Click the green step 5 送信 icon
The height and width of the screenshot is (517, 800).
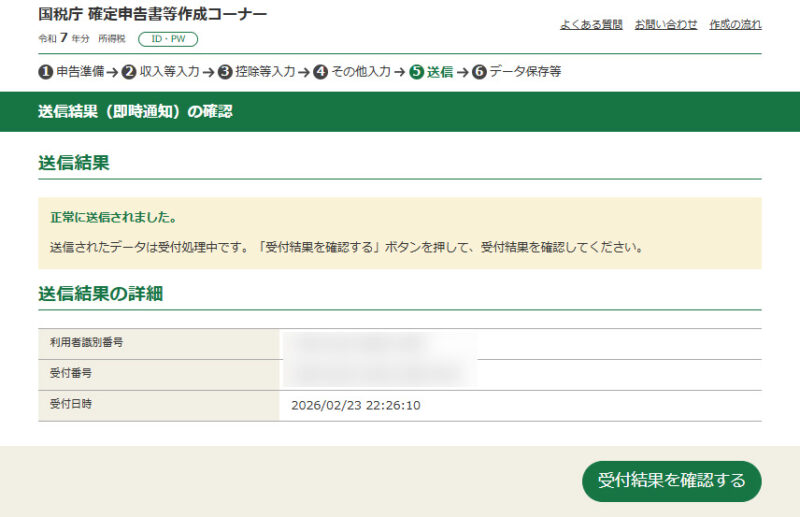[416, 72]
